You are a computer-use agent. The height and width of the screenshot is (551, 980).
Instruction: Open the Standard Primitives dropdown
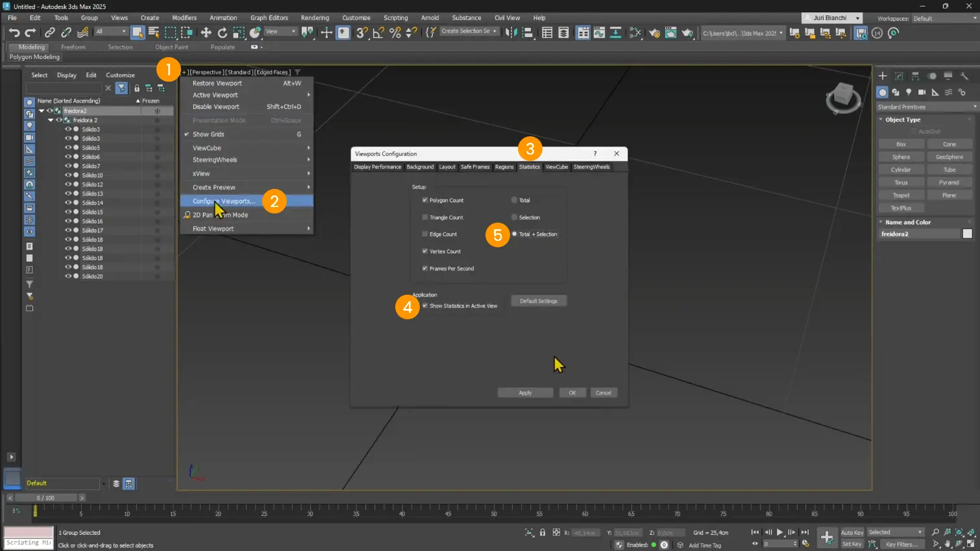(926, 107)
